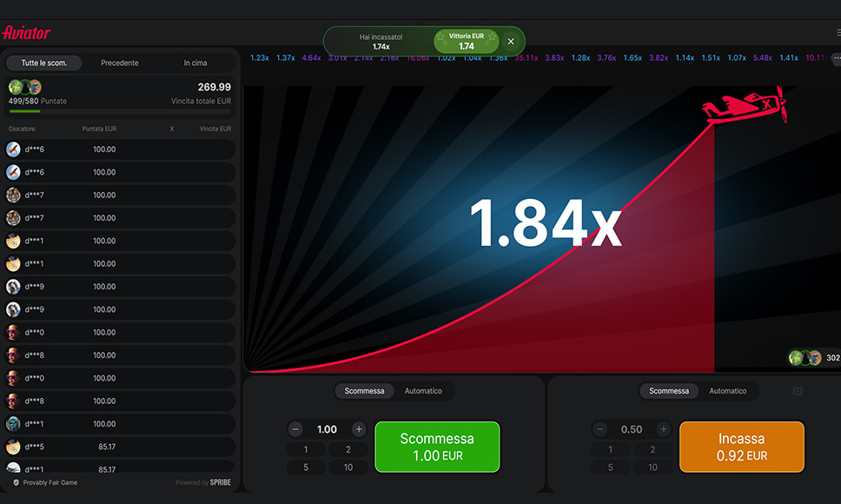The width and height of the screenshot is (841, 504).
Task: Click the Aviator logo
Action: coord(27,33)
